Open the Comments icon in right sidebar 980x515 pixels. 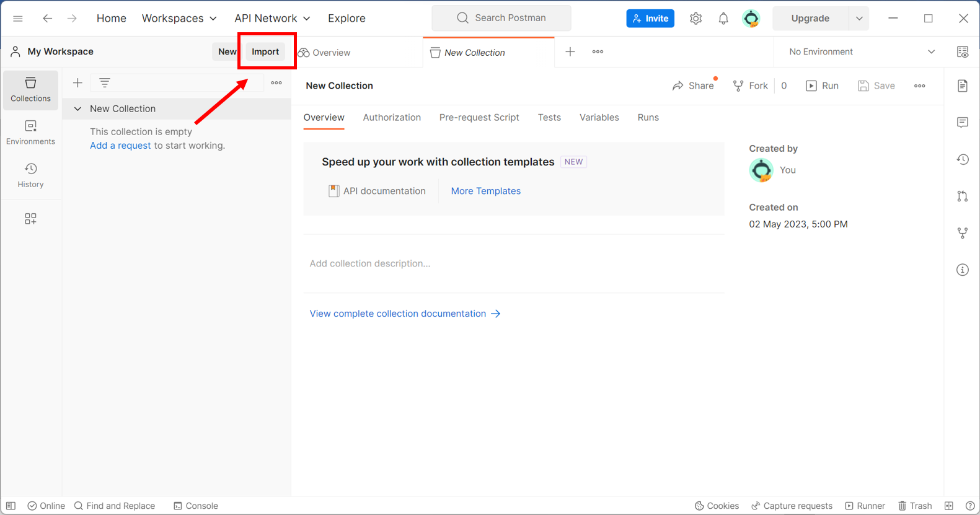pos(962,123)
